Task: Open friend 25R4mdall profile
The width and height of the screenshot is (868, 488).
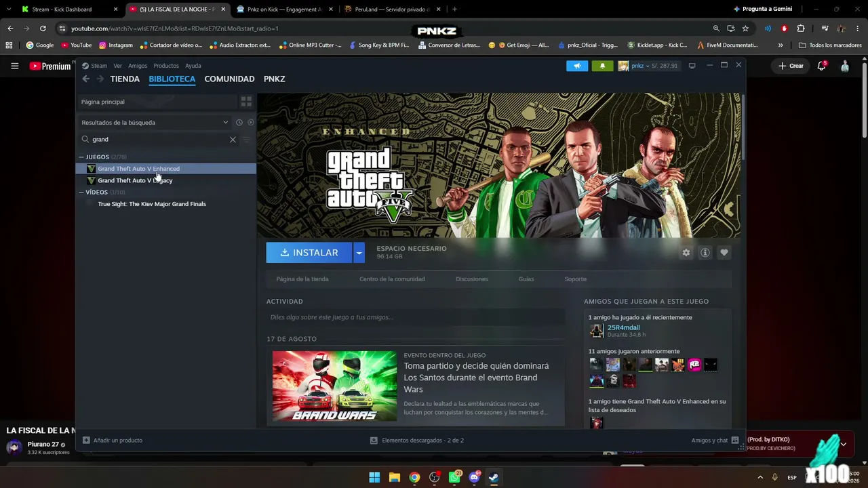Action: coord(623,328)
